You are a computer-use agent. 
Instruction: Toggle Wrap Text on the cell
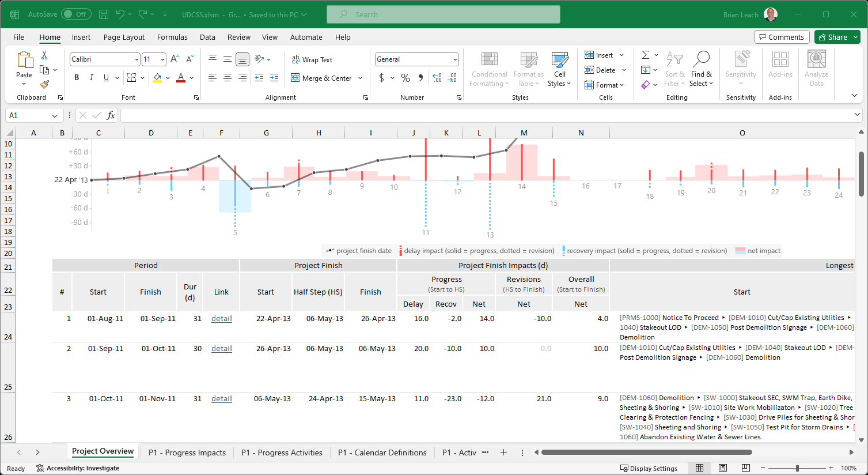pyautogui.click(x=312, y=59)
